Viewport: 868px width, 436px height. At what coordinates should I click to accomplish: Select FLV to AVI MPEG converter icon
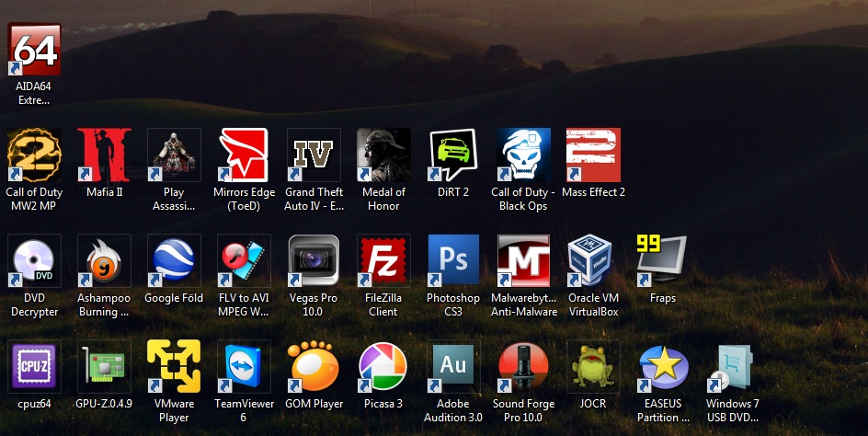(x=244, y=260)
